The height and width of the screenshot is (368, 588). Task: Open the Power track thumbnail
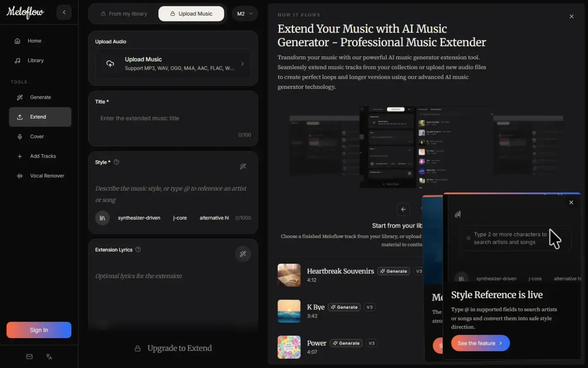click(x=289, y=347)
